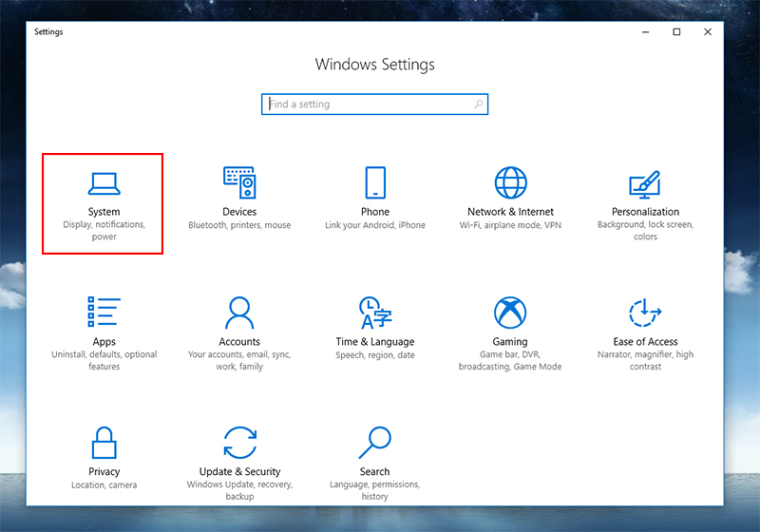Click "Narrator, magnifier, high contrast" text

[x=645, y=360]
